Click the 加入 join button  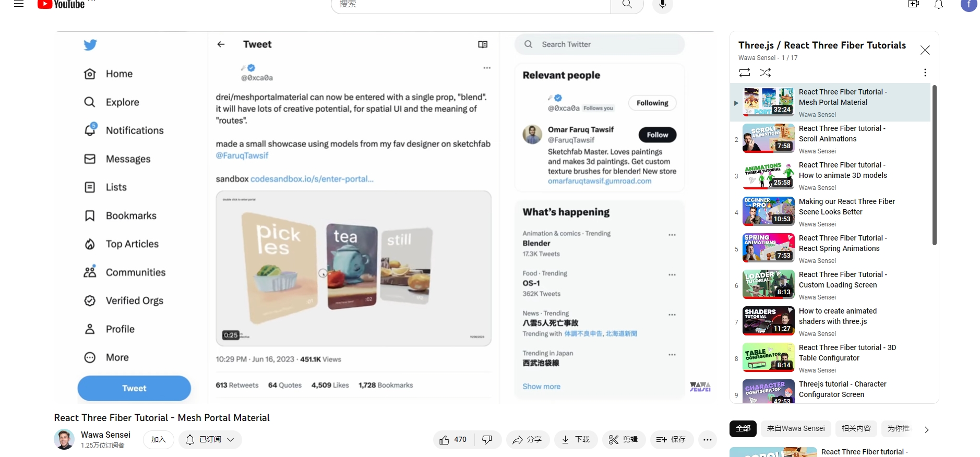point(159,440)
